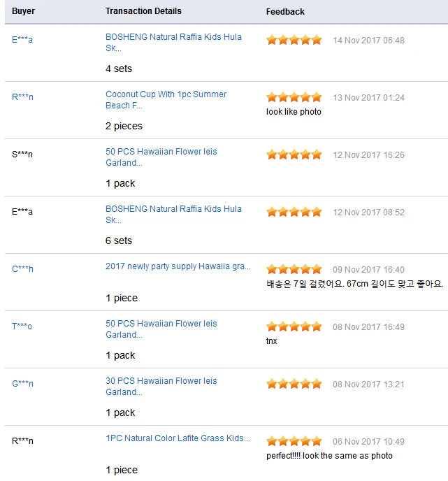This screenshot has height=481, width=448.
Task: Open the 2017 newly party supply Hawaiia link
Action: tap(178, 266)
